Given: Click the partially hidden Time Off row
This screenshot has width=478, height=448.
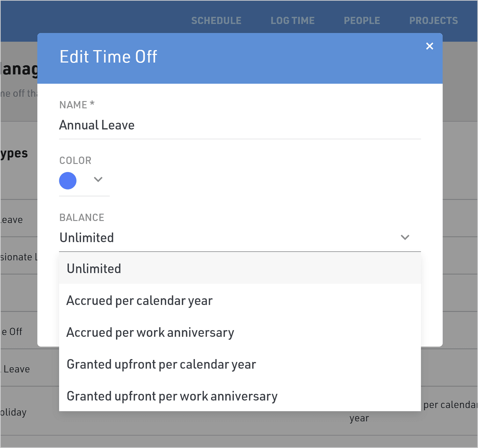Looking at the screenshot, I should coord(13,332).
